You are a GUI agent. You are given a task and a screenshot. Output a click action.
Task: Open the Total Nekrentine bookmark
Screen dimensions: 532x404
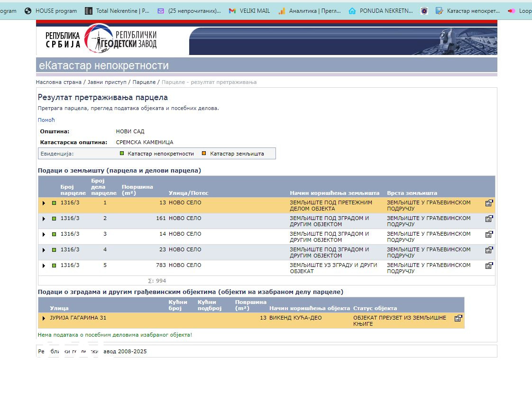tap(117, 11)
